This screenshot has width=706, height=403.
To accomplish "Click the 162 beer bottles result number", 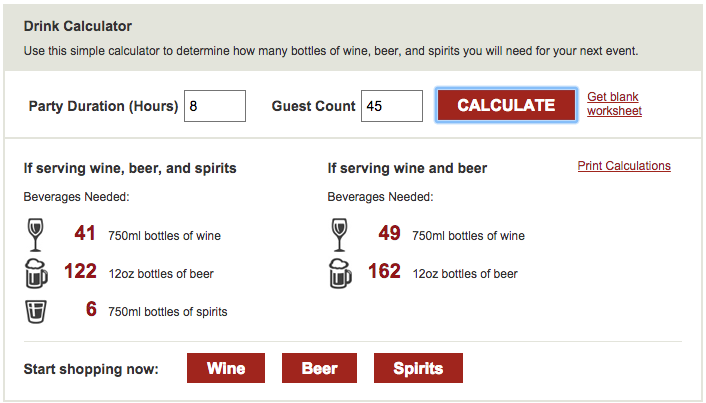I will (x=385, y=271).
